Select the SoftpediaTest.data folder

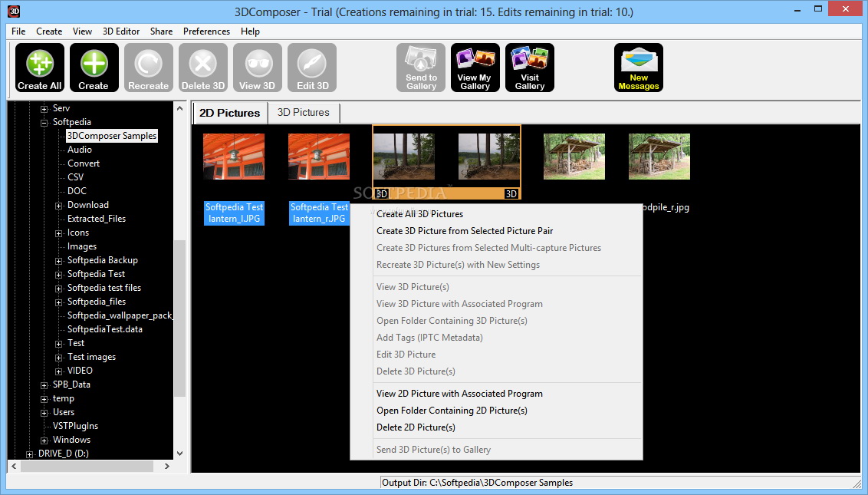(104, 329)
